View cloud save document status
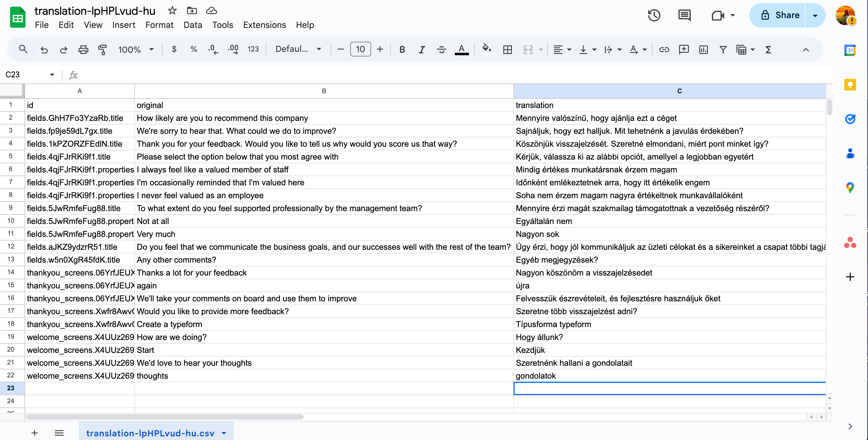The width and height of the screenshot is (868, 440). [x=212, y=10]
